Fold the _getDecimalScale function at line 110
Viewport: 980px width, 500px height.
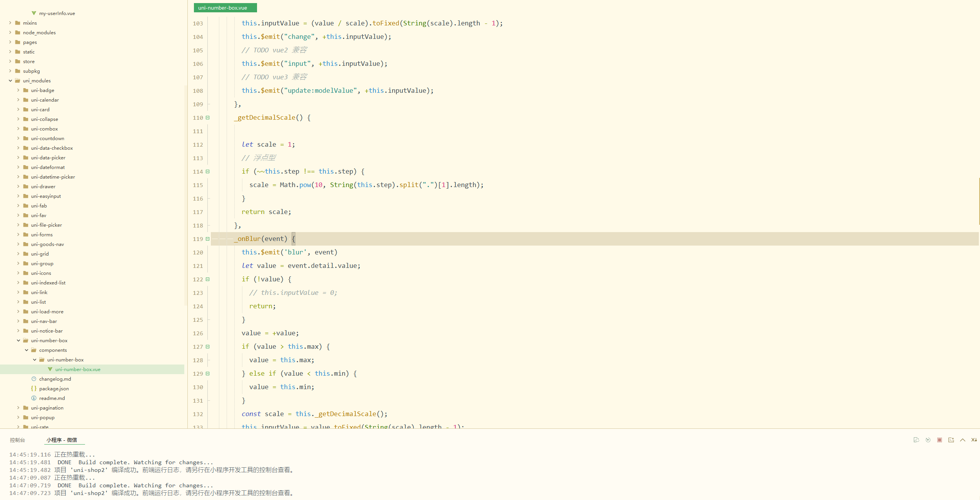208,118
